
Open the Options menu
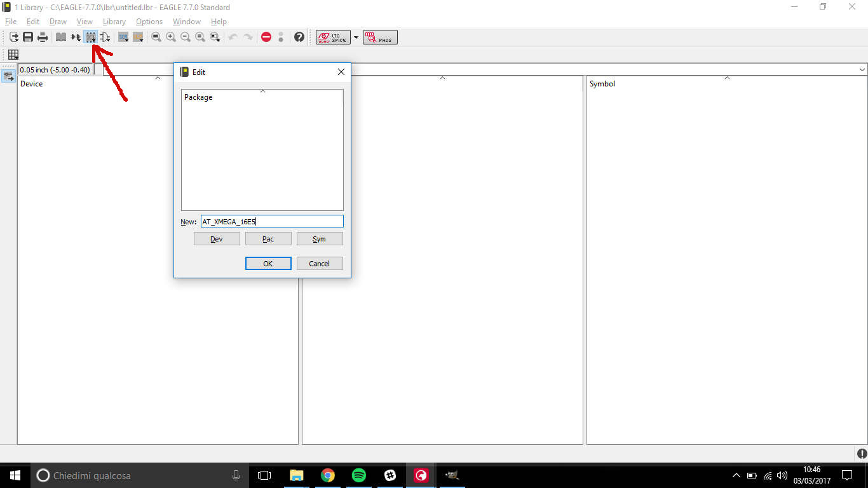click(x=149, y=22)
